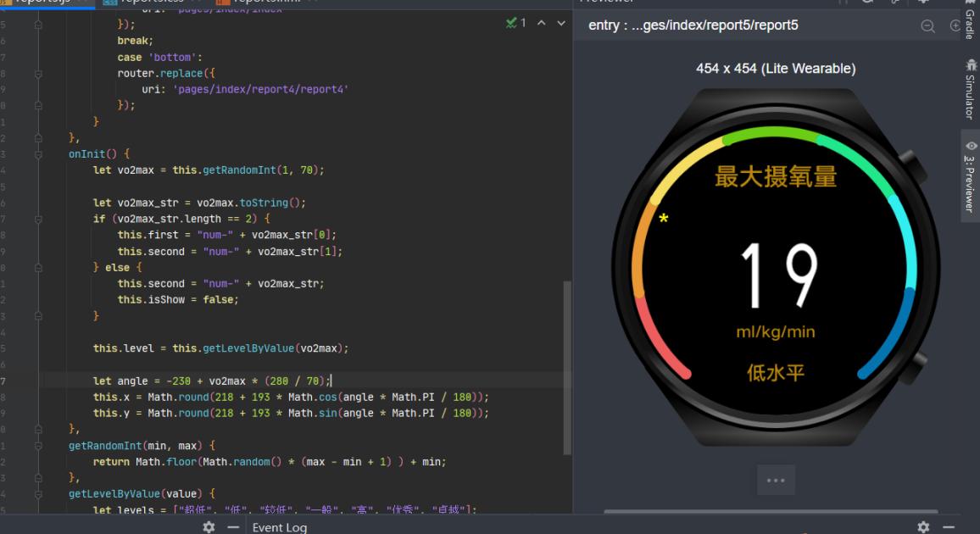Open the Gradle side panel
The width and height of the screenshot is (980, 534).
(970, 23)
